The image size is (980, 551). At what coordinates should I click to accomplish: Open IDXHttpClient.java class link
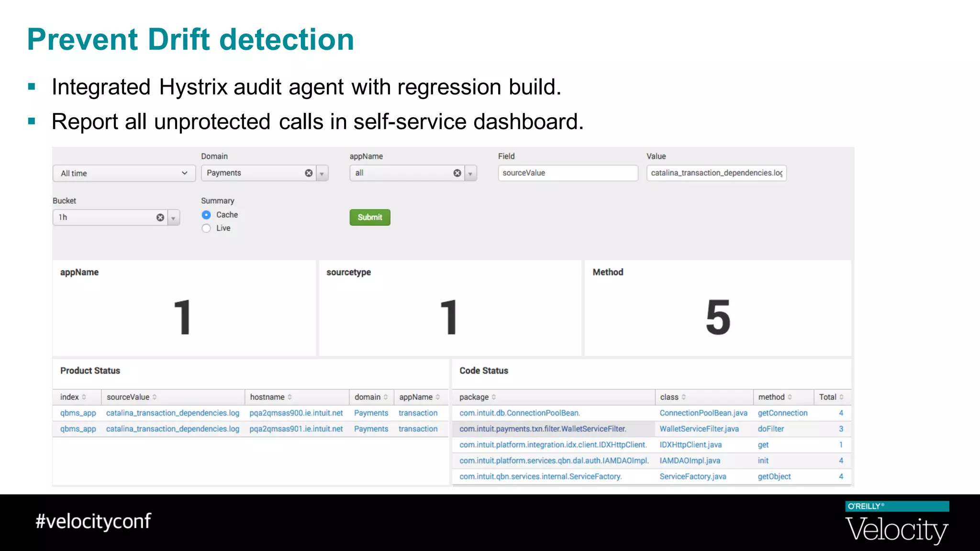690,445
